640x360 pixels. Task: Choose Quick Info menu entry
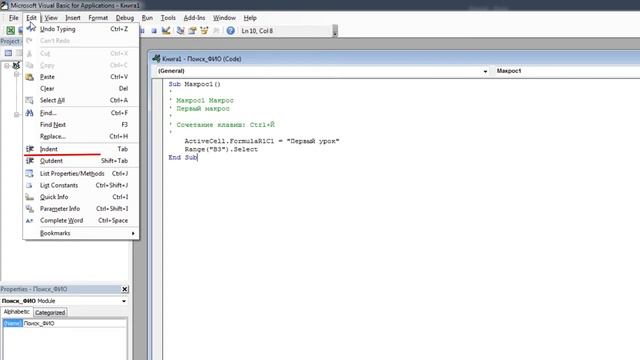81,197
